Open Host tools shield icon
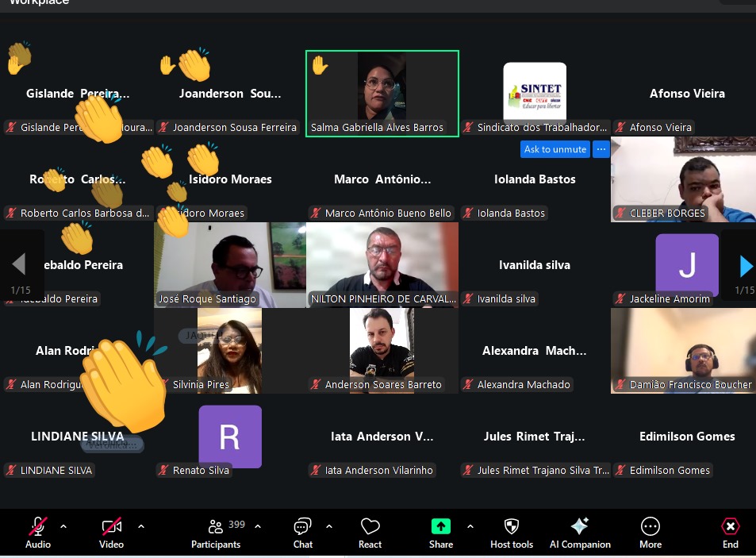756x558 pixels. coord(512,527)
